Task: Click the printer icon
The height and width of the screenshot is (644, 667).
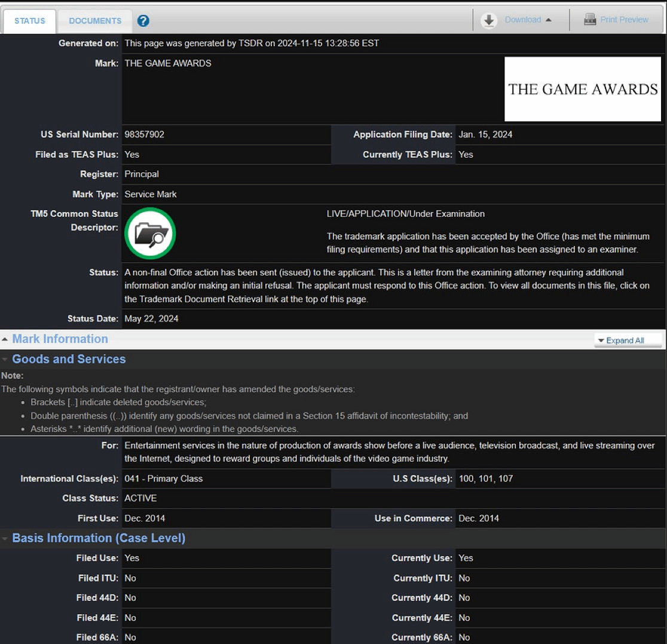Action: (590, 20)
